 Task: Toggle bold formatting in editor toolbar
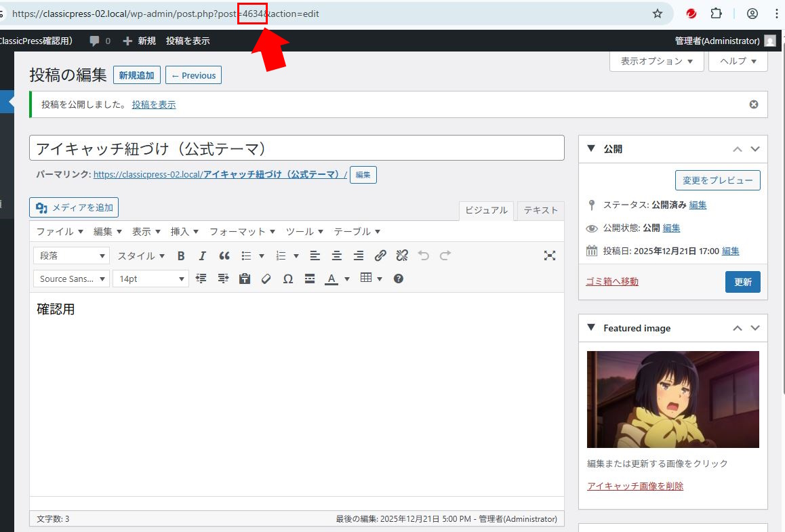pyautogui.click(x=181, y=255)
